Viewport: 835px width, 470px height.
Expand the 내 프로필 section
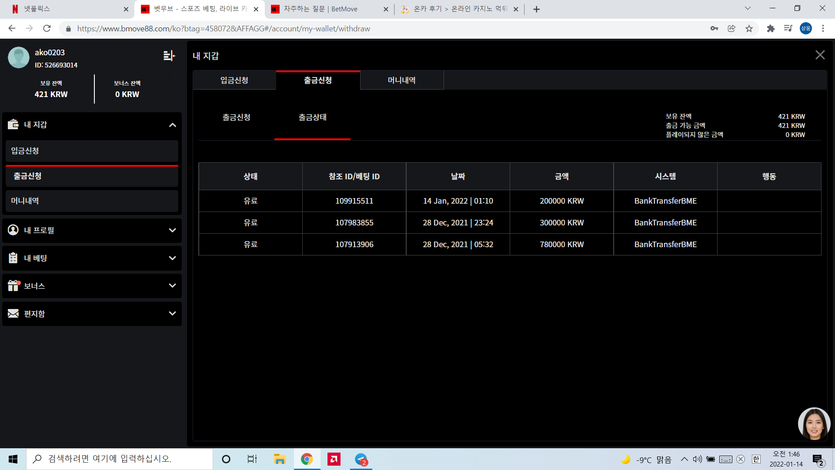tap(173, 230)
